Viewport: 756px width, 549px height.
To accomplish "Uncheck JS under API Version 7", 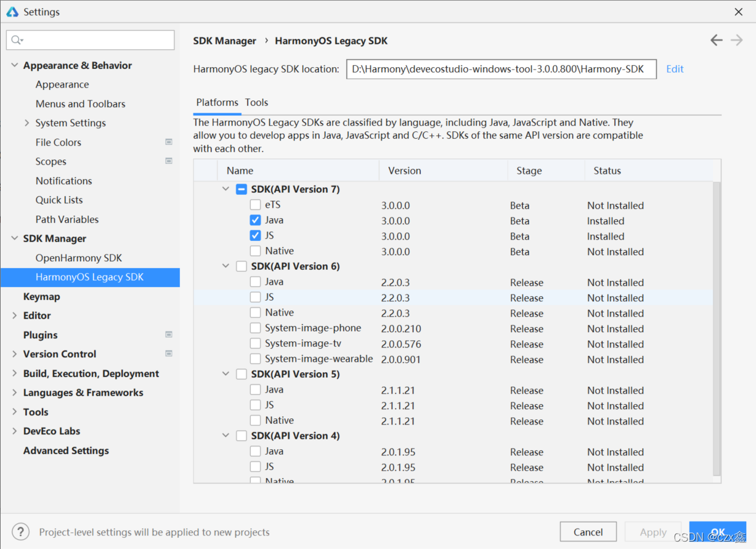I will pyautogui.click(x=255, y=235).
